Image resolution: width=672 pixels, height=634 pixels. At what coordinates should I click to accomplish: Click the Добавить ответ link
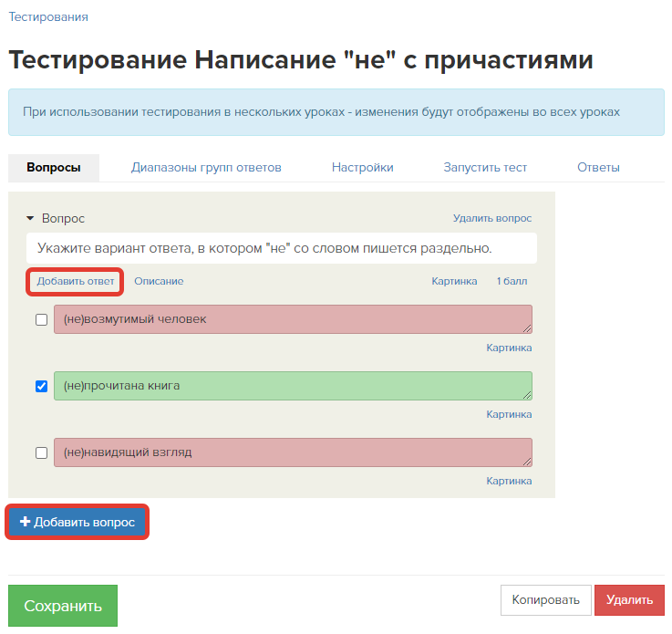pos(76,281)
